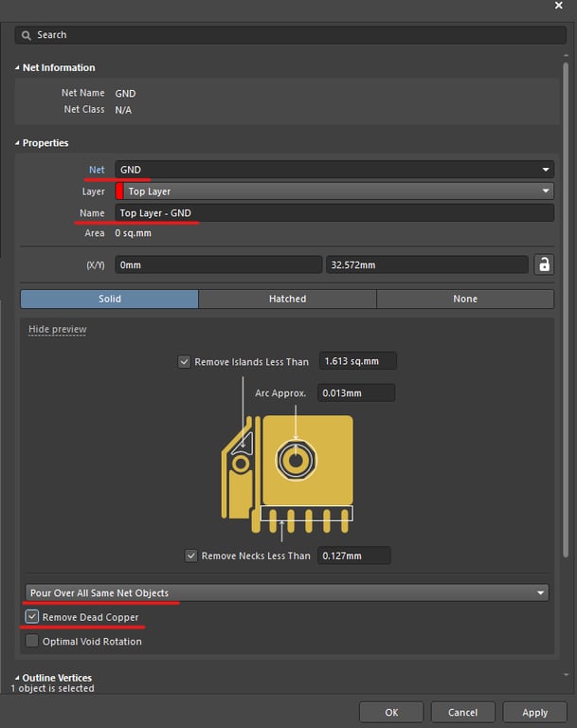This screenshot has height=728, width=577.
Task: Edit the Y coordinate field 32.572mm
Action: (427, 264)
